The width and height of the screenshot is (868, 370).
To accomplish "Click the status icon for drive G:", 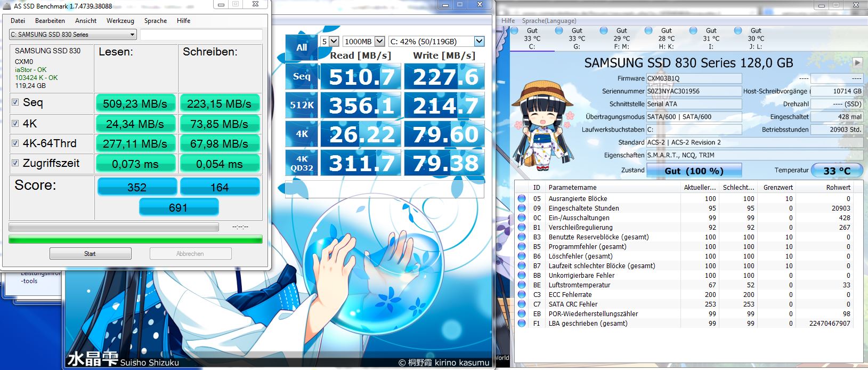I will [559, 30].
